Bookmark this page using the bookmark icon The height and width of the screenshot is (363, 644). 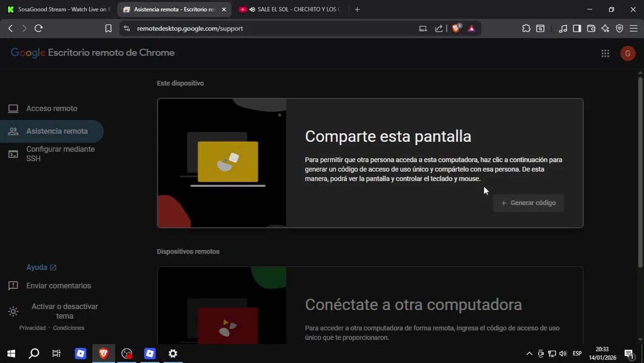click(x=108, y=29)
